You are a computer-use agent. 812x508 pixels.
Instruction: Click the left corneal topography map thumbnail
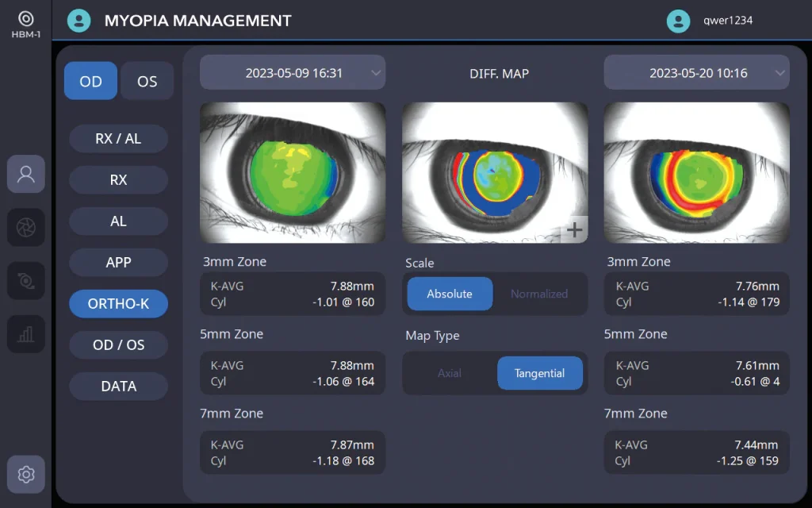pyautogui.click(x=293, y=172)
